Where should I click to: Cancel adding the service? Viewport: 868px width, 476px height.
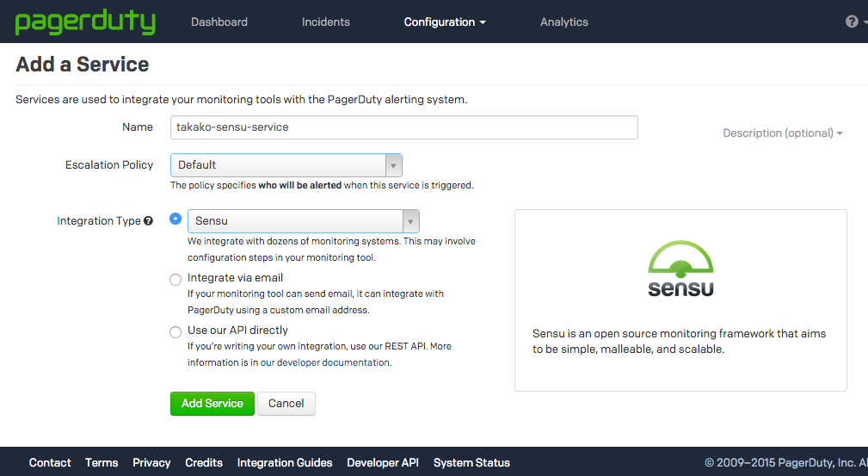pyautogui.click(x=286, y=404)
